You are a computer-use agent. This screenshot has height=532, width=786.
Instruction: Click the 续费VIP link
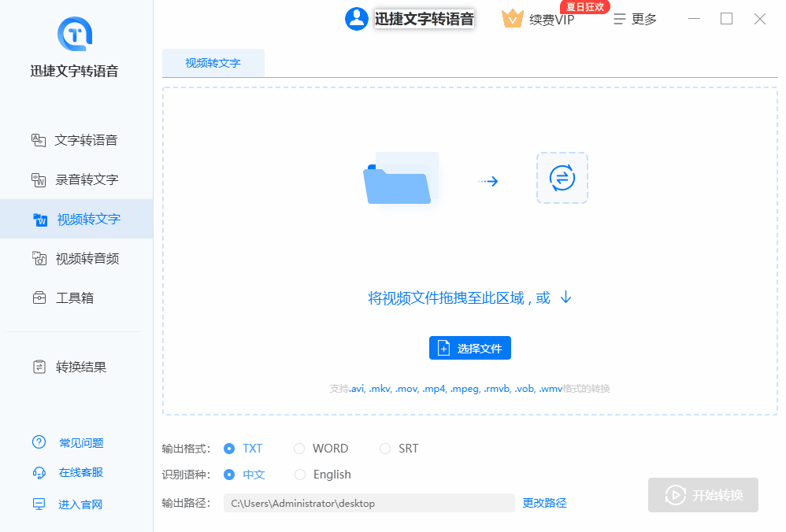point(552,20)
